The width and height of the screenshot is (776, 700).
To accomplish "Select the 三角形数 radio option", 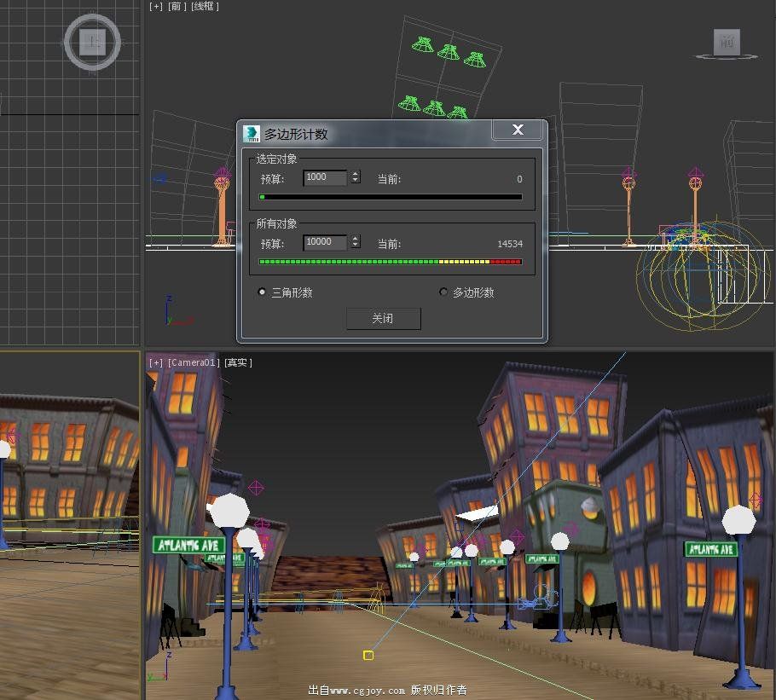I will coord(263,292).
